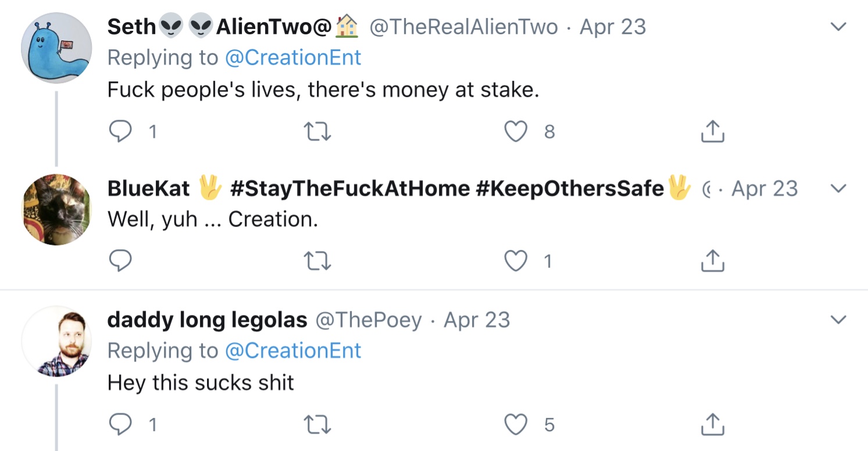Retweet BlueKat's tweet
868x451 pixels.
click(x=318, y=262)
